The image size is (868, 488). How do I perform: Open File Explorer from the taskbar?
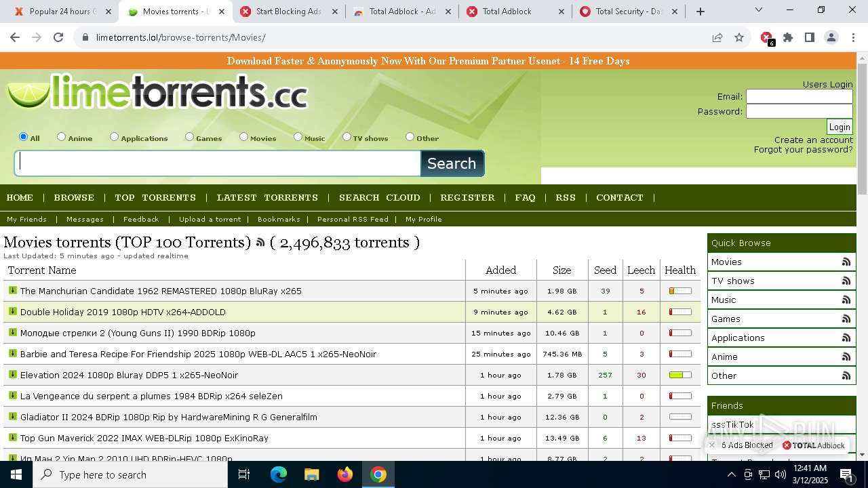(311, 474)
